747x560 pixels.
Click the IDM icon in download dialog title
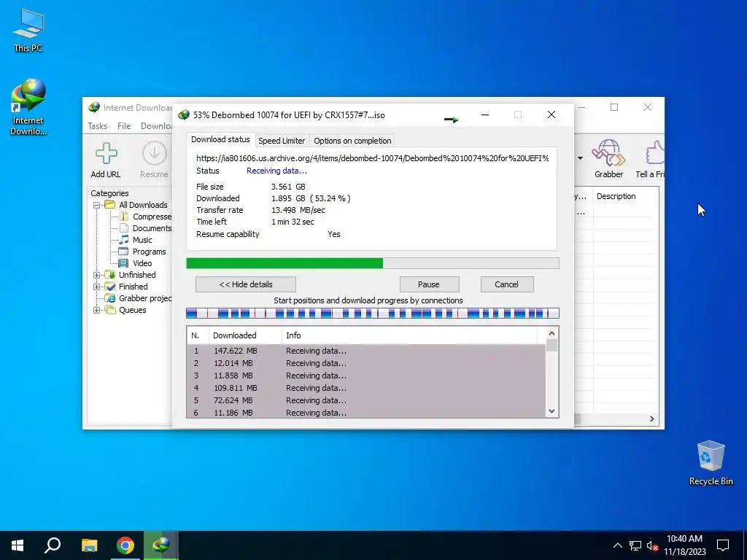[x=183, y=114]
